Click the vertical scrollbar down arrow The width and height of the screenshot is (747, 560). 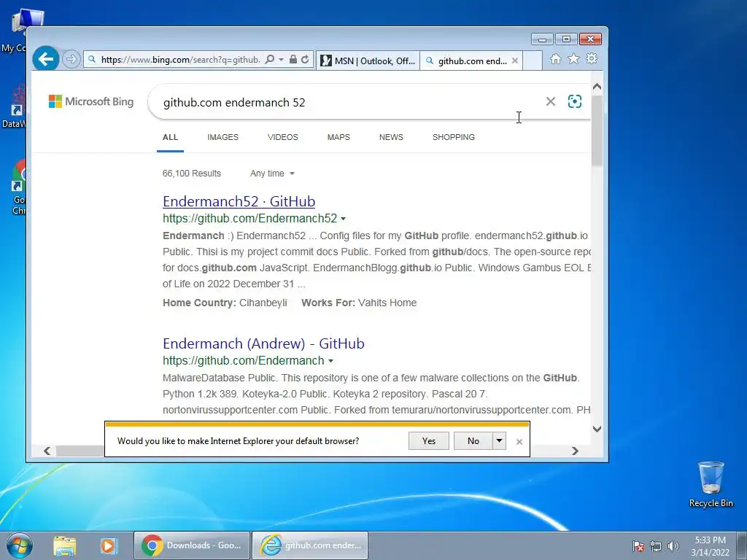pyautogui.click(x=597, y=429)
